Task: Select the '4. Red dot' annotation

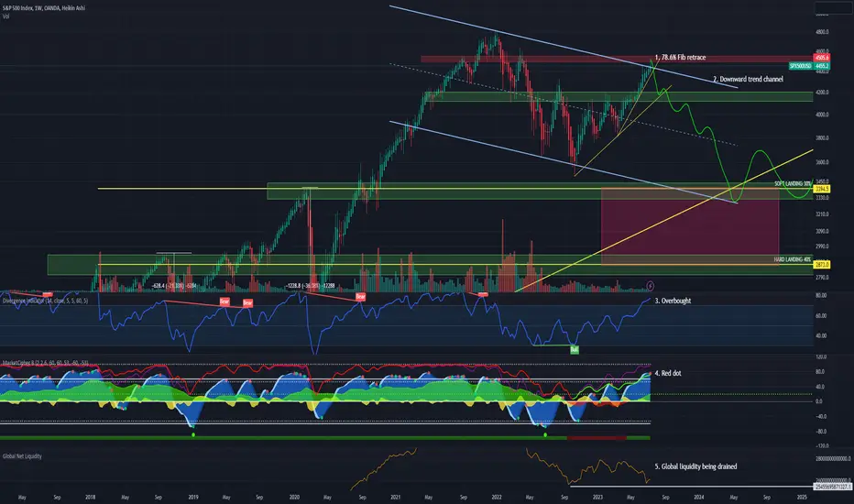Action: point(668,373)
